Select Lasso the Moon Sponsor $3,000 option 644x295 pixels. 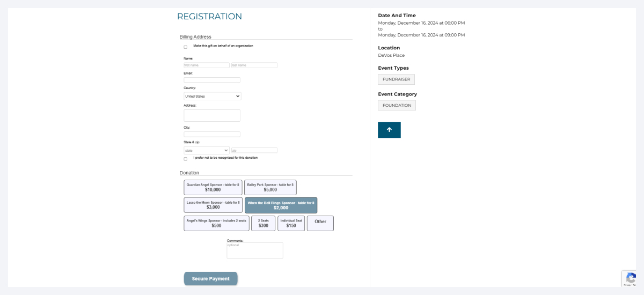(213, 205)
